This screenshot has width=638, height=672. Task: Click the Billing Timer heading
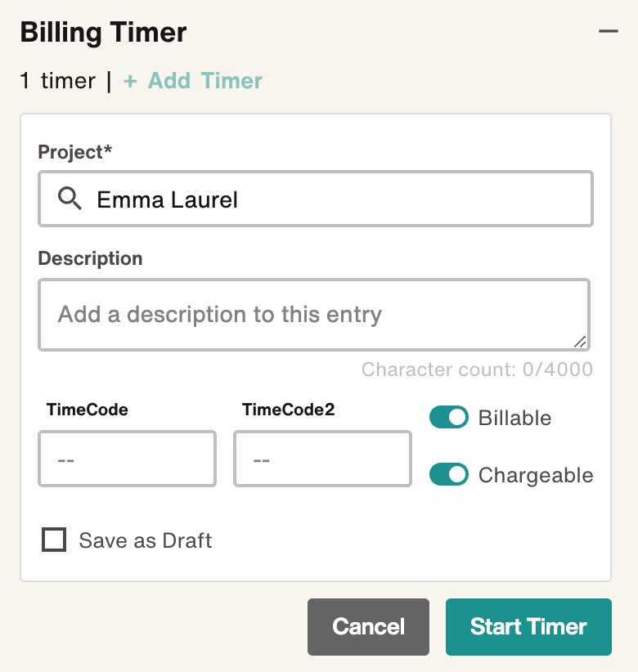(x=103, y=33)
